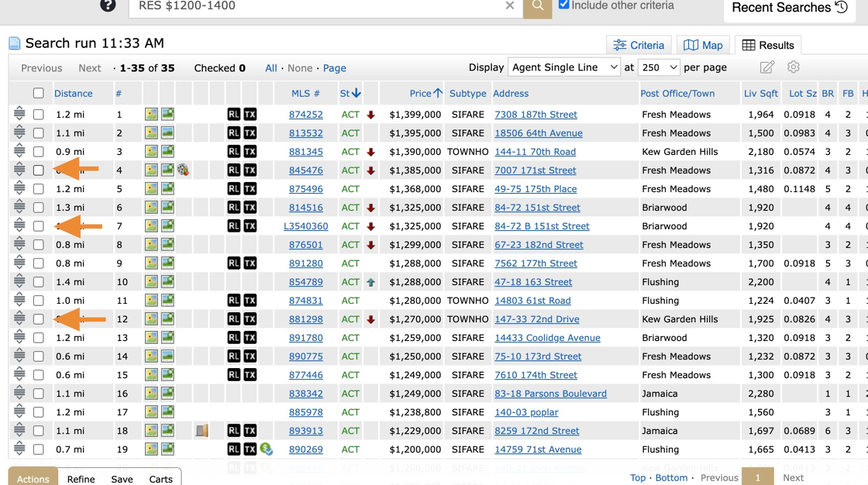Open the virtual tour icon for listing 845476
This screenshot has height=485, width=868.
click(x=184, y=170)
